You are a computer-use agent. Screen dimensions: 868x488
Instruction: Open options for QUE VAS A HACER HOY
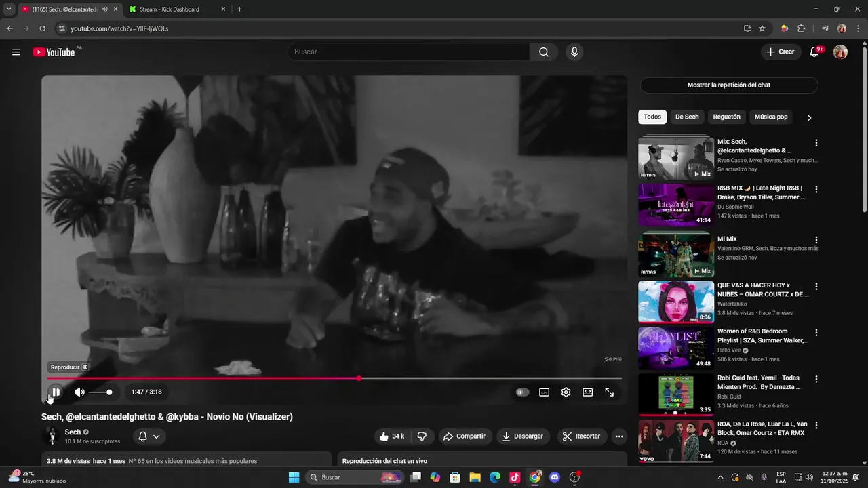pos(816,287)
